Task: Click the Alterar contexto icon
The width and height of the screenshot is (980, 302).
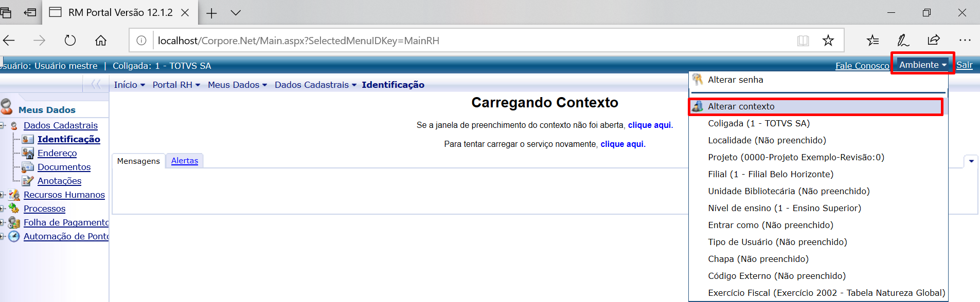Action: click(698, 106)
